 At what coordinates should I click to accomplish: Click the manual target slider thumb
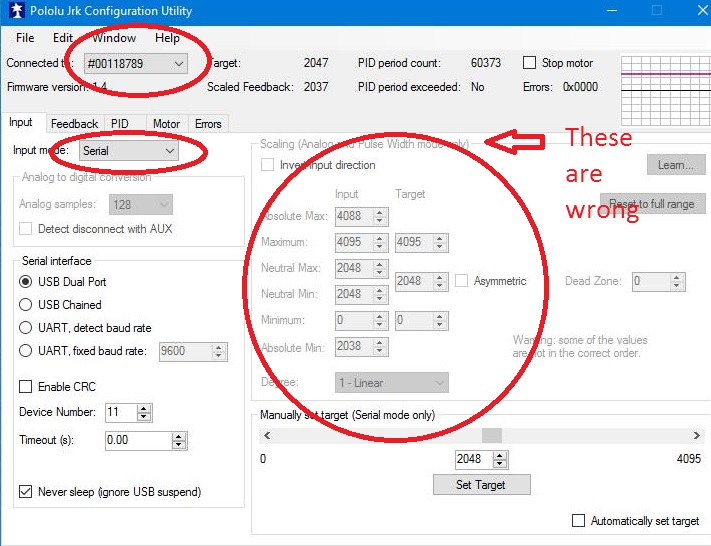492,436
